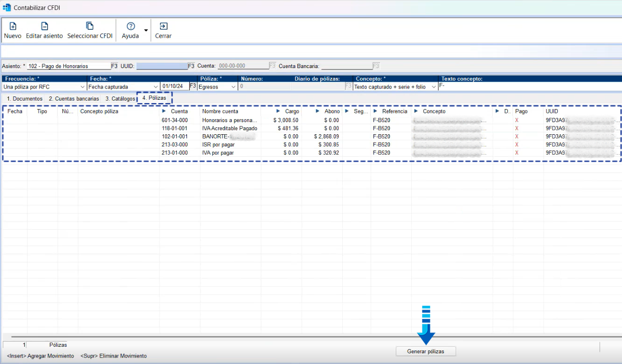The height and width of the screenshot is (364, 622).
Task: Click F3 lookup next to Asiento field
Action: 114,66
